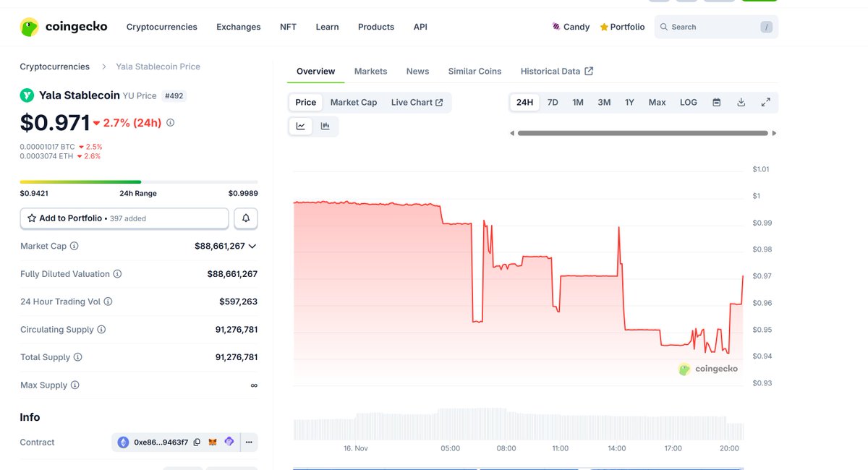Open Portfolio with the star icon

click(622, 27)
